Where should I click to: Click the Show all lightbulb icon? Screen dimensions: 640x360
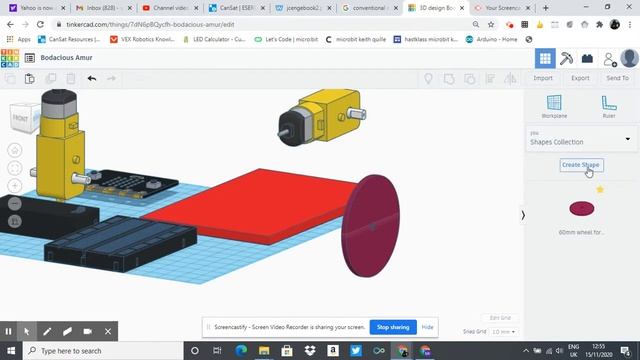pos(428,78)
